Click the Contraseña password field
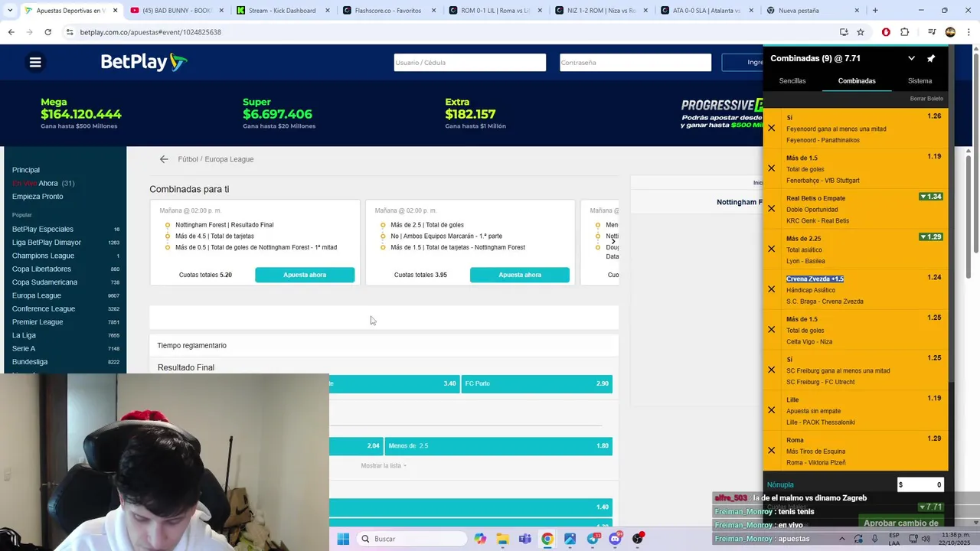 tap(635, 63)
